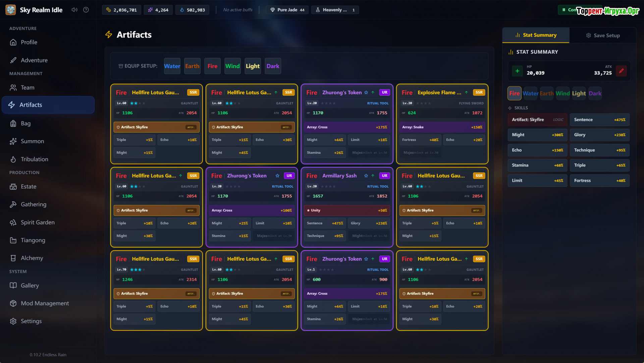Select Water filter in Stat Summary

tap(530, 93)
